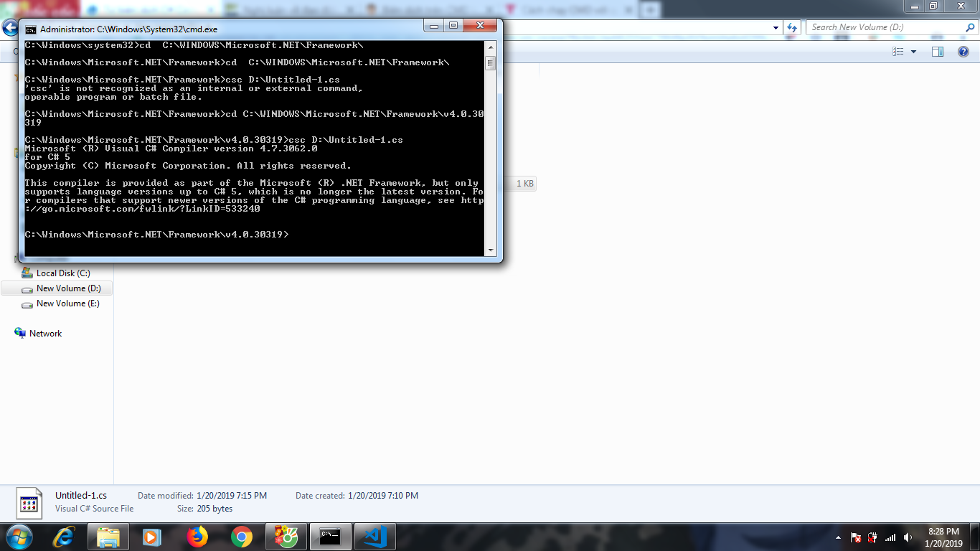Toggle the preview pane icon
Viewport: 980px width, 551px height.
pos(937,52)
